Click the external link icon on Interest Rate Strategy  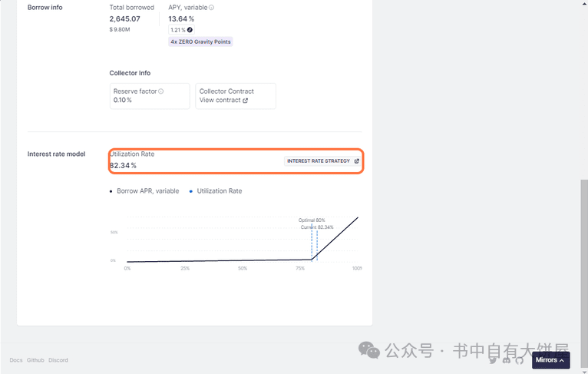357,161
